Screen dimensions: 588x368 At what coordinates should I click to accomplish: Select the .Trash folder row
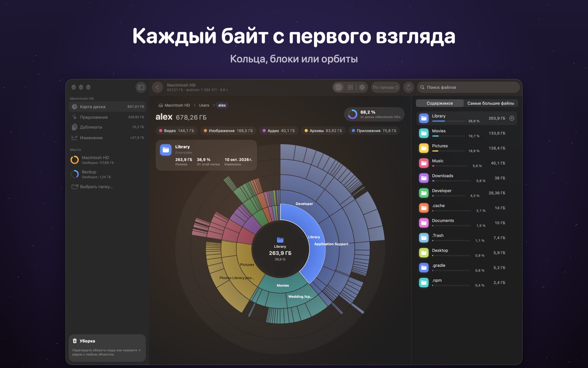coord(467,238)
